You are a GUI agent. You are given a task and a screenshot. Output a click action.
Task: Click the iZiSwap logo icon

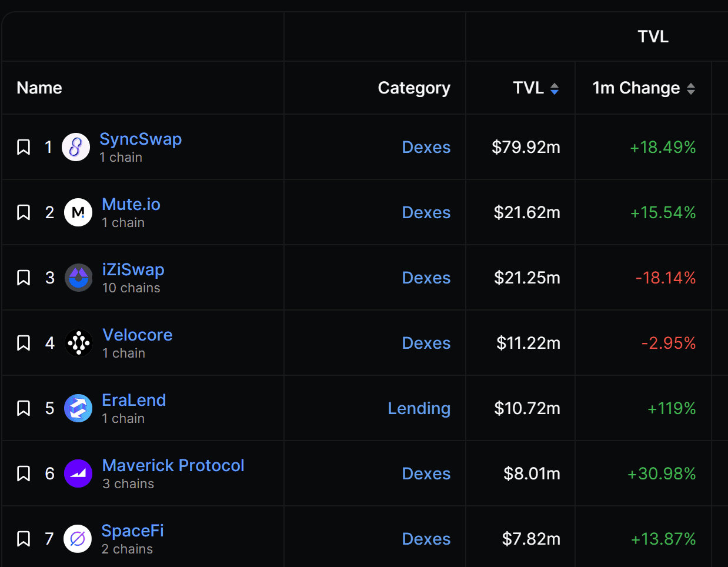78,278
